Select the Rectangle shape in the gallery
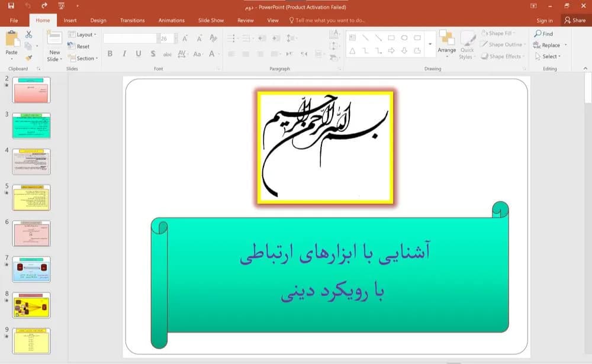 point(391,38)
